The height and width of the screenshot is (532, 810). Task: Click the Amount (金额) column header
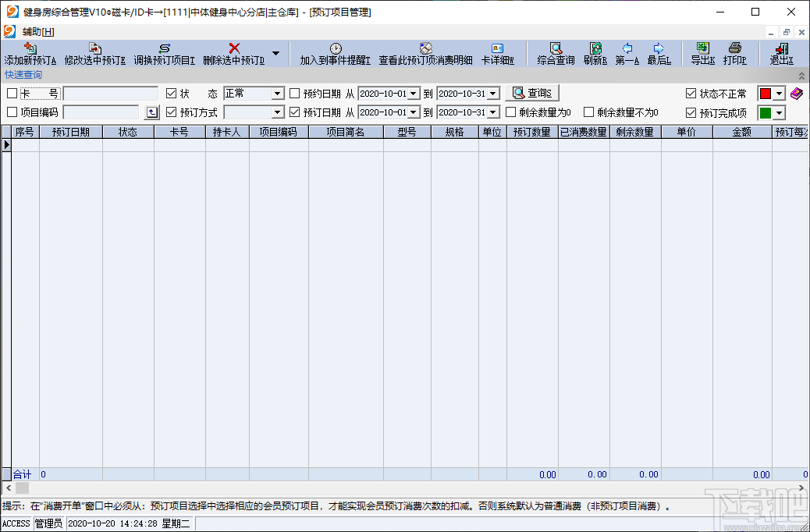(x=742, y=133)
